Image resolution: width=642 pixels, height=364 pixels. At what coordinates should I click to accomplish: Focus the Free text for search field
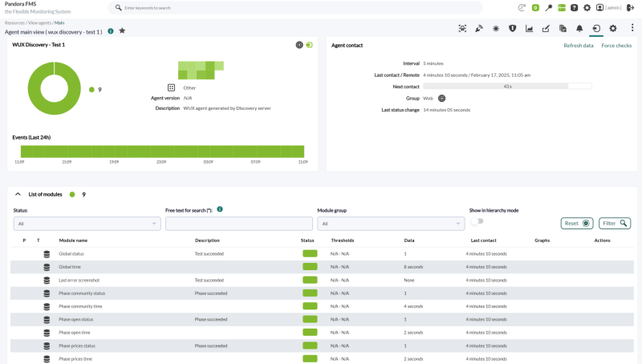click(x=238, y=224)
